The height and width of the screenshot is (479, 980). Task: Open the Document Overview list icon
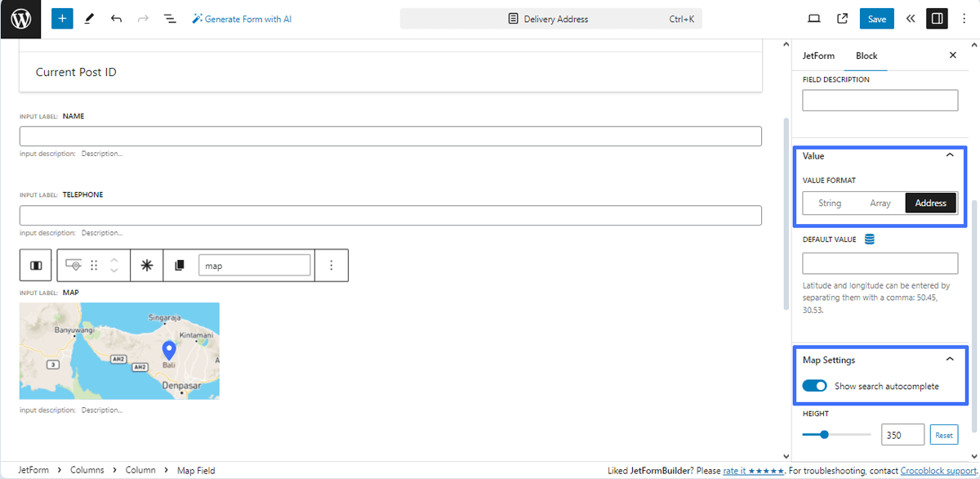(x=170, y=18)
